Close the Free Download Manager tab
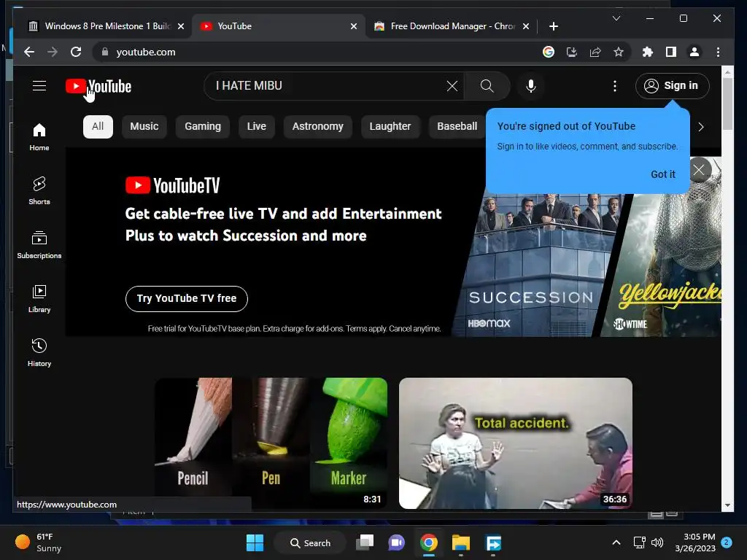Viewport: 747px width, 560px height. (x=526, y=26)
